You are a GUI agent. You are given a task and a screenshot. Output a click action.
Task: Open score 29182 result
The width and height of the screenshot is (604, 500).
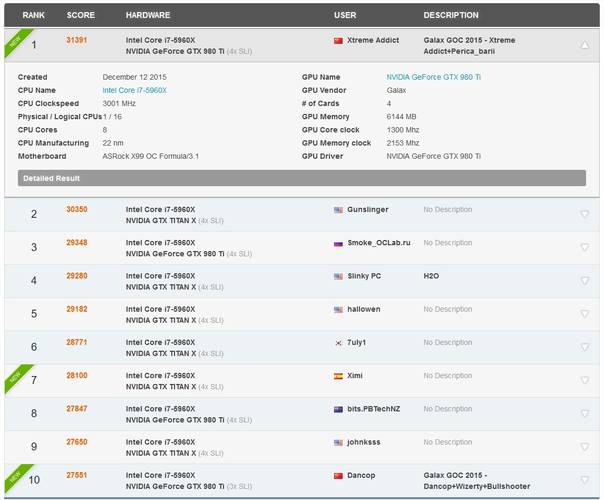[77, 309]
